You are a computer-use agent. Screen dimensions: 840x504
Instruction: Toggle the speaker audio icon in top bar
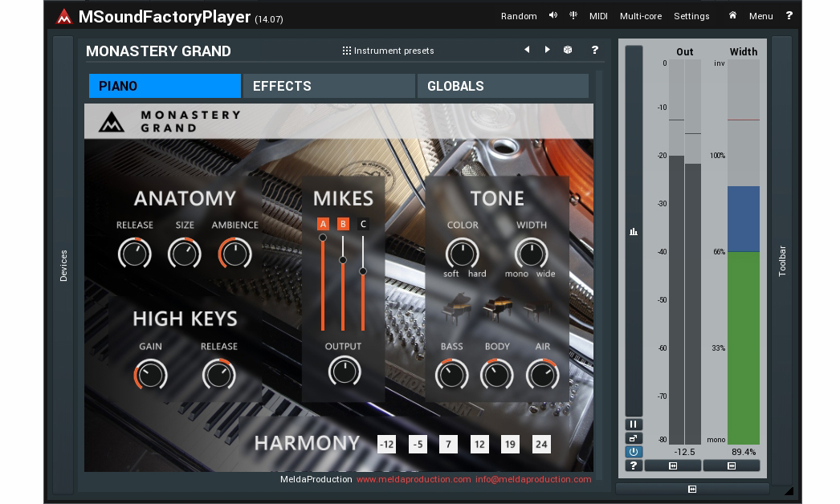click(553, 15)
